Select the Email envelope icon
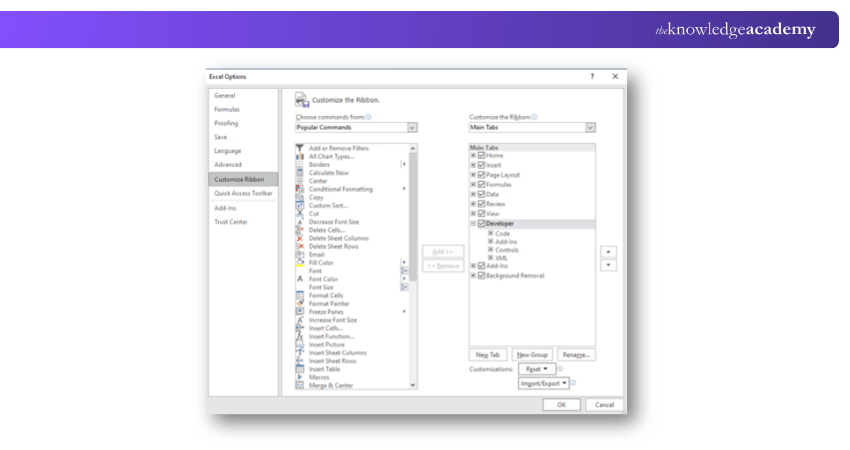This screenshot has height=450, width=850. pyautogui.click(x=299, y=254)
